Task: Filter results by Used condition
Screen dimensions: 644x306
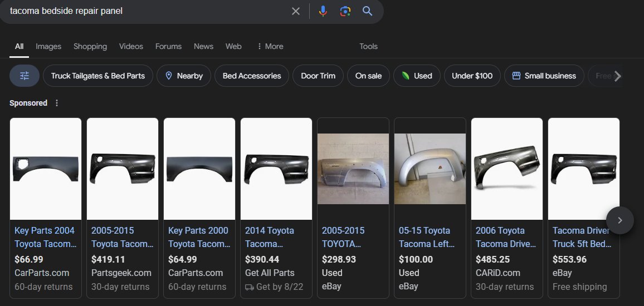Action: pyautogui.click(x=417, y=76)
